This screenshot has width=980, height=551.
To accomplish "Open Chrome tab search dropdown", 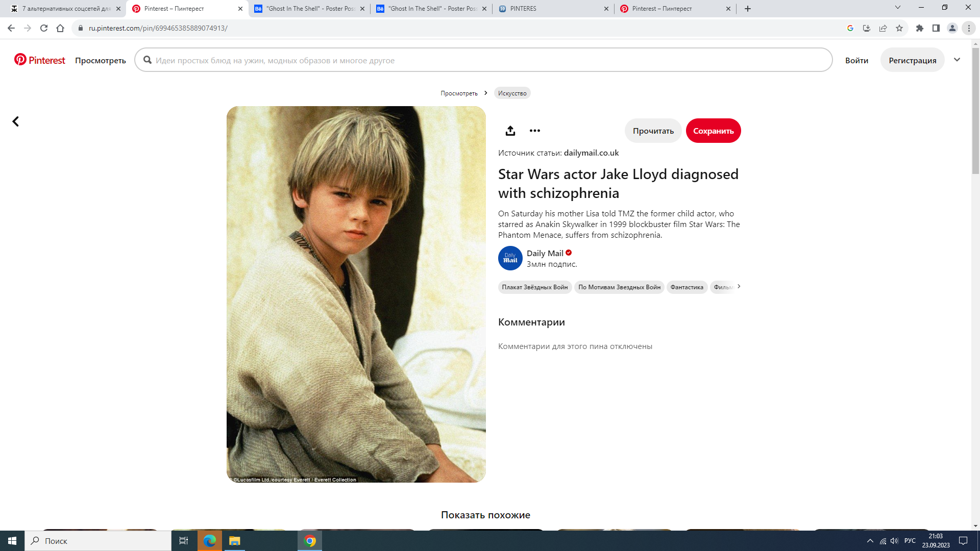I will tap(898, 8).
